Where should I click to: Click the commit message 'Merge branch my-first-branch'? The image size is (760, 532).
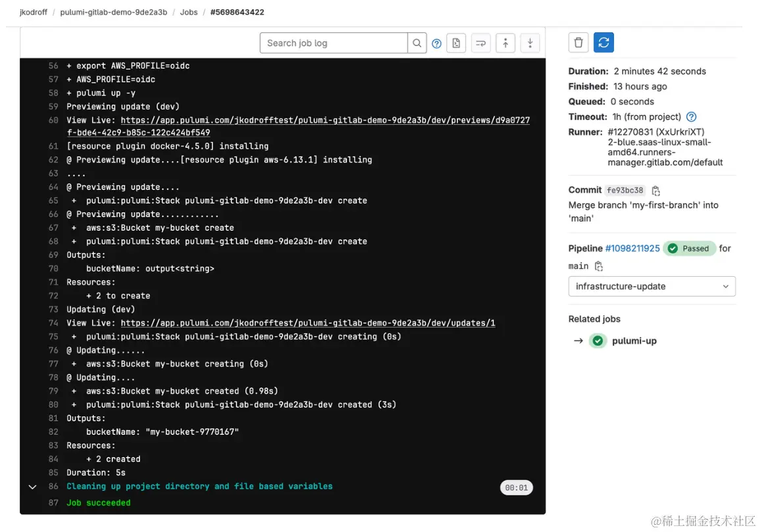pos(643,212)
